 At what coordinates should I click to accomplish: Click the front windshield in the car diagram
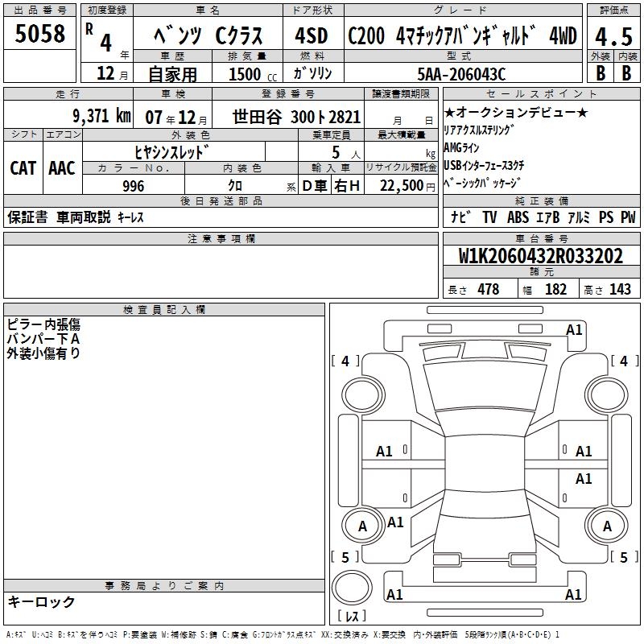point(481,387)
